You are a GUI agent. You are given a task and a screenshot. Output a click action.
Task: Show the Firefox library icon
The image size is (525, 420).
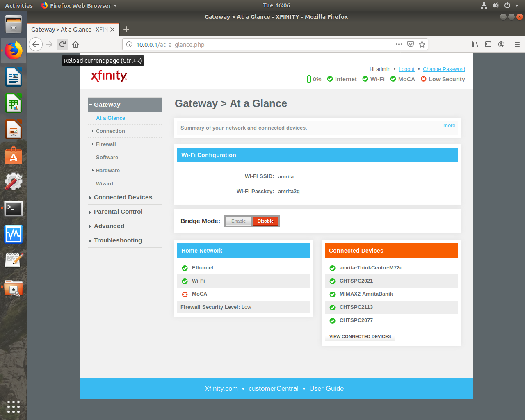point(475,44)
